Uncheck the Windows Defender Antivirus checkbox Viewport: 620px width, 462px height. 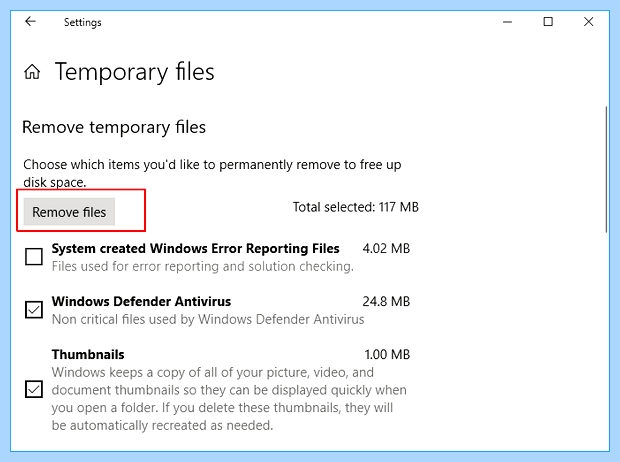(34, 310)
